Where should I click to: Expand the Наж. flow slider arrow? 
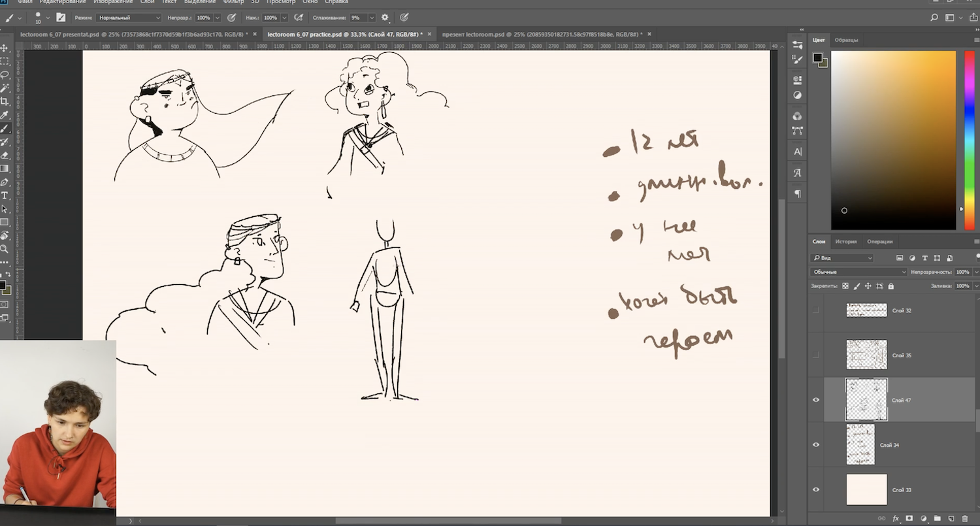[x=284, y=18]
